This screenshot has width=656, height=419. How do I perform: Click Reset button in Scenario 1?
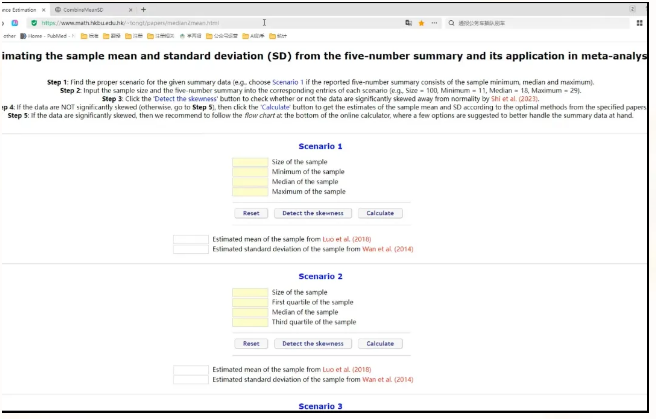coord(251,213)
